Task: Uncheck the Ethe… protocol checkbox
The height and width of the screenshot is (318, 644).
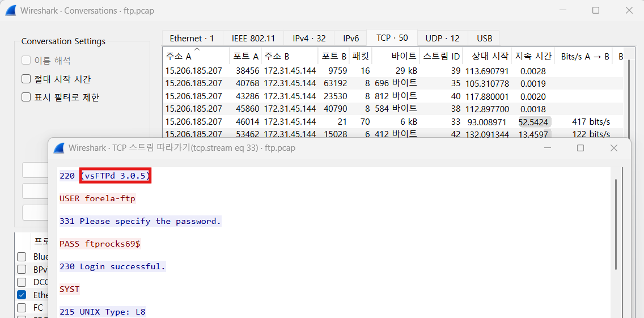Action: pos(22,295)
